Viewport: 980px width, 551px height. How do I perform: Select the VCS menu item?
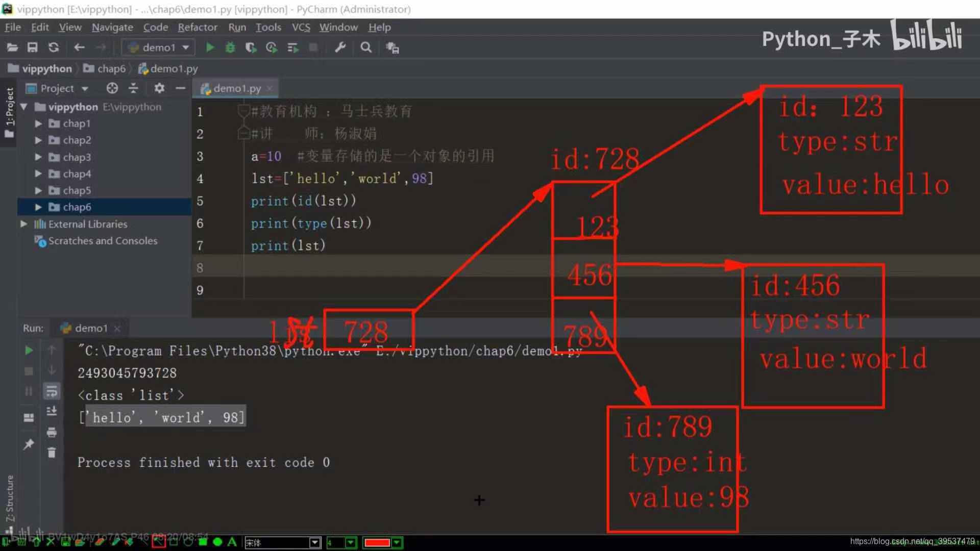300,27
